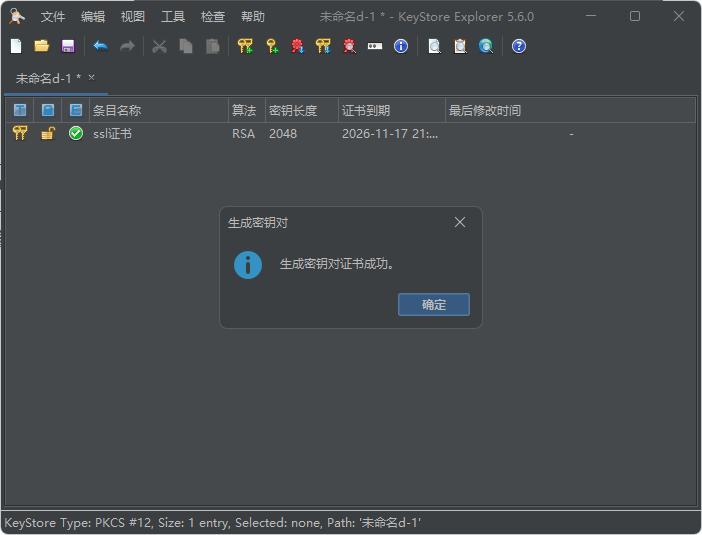702x535 pixels.
Task: Close the 生成密钥对 dialog
Action: [x=460, y=222]
